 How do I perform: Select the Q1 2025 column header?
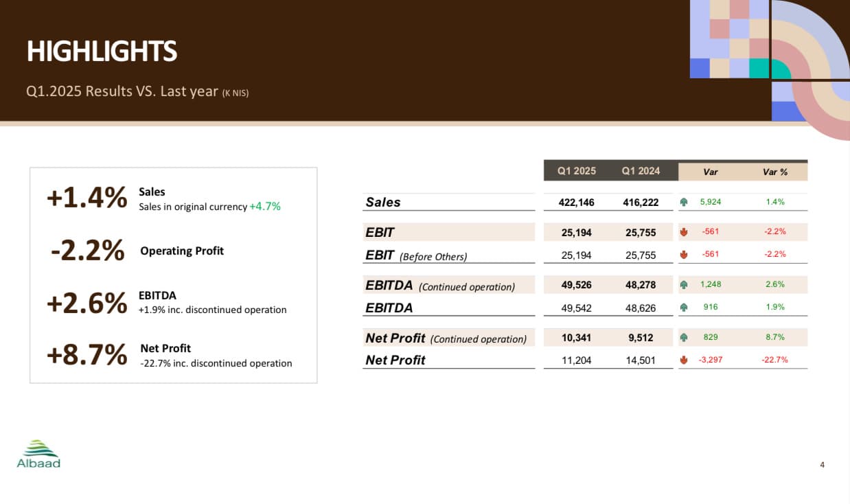tap(576, 171)
